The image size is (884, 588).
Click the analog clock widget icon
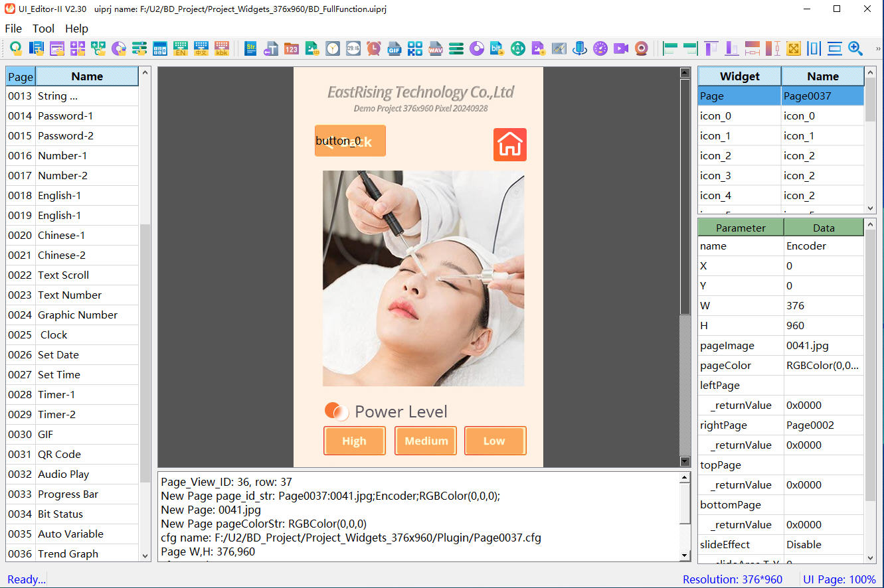point(333,48)
